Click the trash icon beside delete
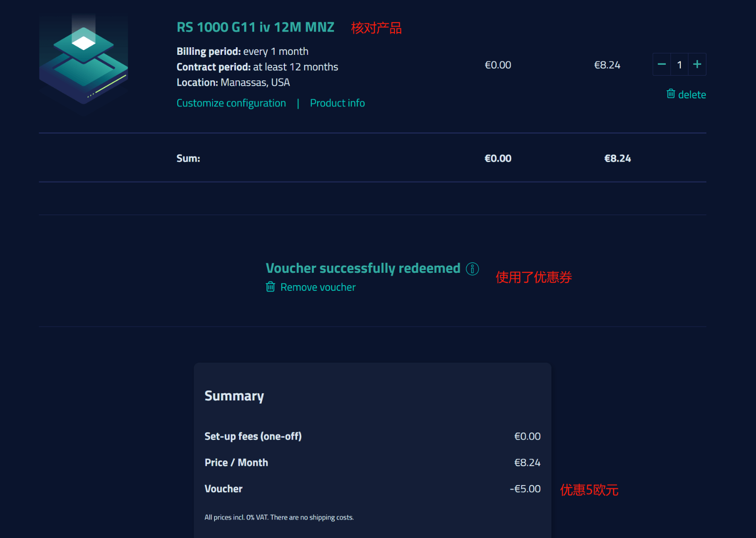 (x=670, y=94)
